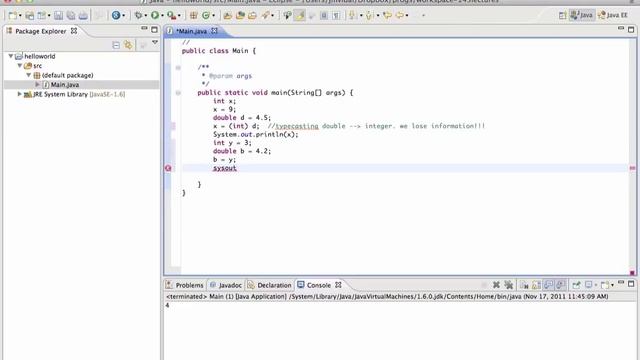Toggle Pin Console button
Viewport: 640px width, 360px height.
tap(576, 285)
